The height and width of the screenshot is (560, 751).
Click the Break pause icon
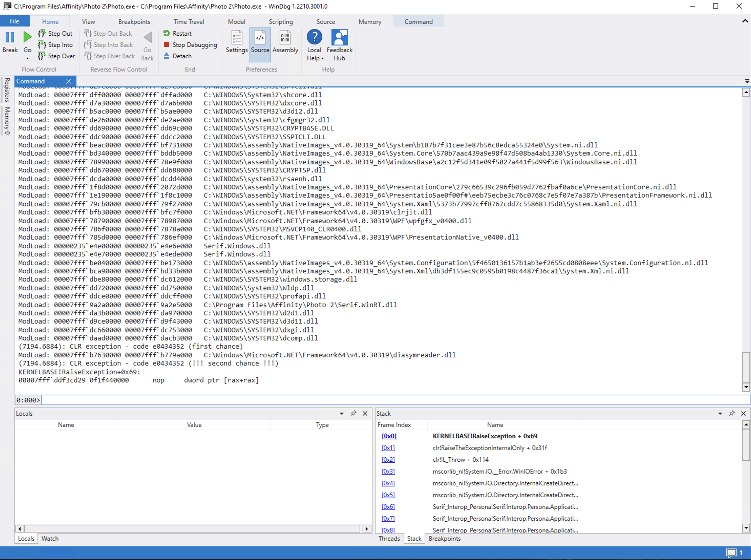coord(10,37)
